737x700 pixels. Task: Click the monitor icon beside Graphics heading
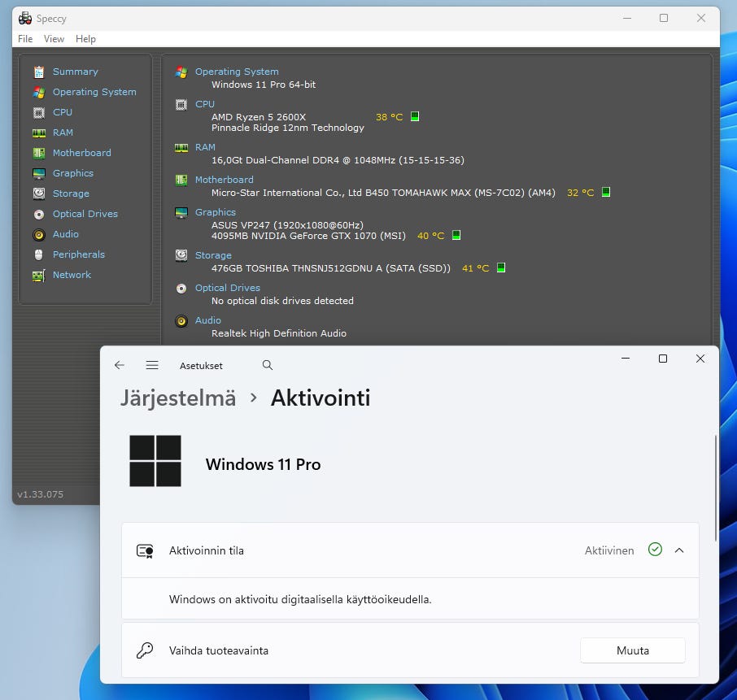(x=181, y=212)
